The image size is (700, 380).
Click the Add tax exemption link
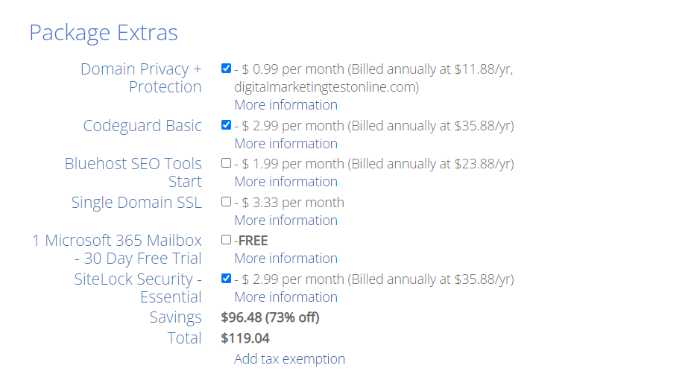[x=289, y=359]
